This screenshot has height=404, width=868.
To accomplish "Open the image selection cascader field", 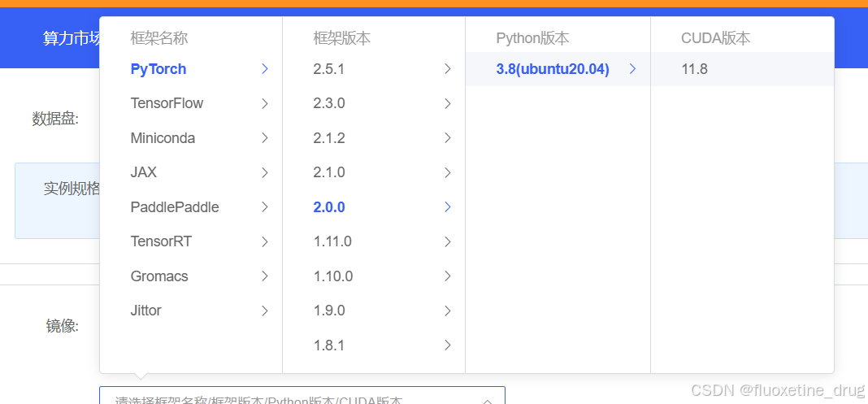I will coord(302,395).
